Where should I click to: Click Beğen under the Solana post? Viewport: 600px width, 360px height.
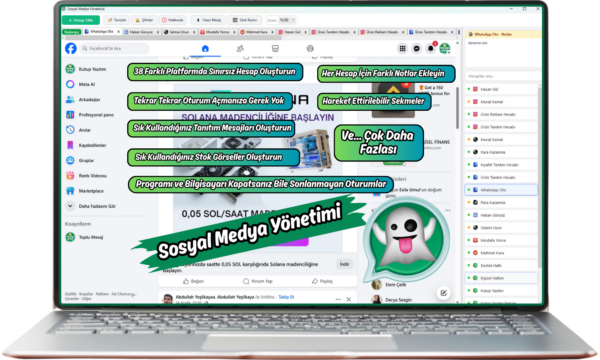coord(193,281)
